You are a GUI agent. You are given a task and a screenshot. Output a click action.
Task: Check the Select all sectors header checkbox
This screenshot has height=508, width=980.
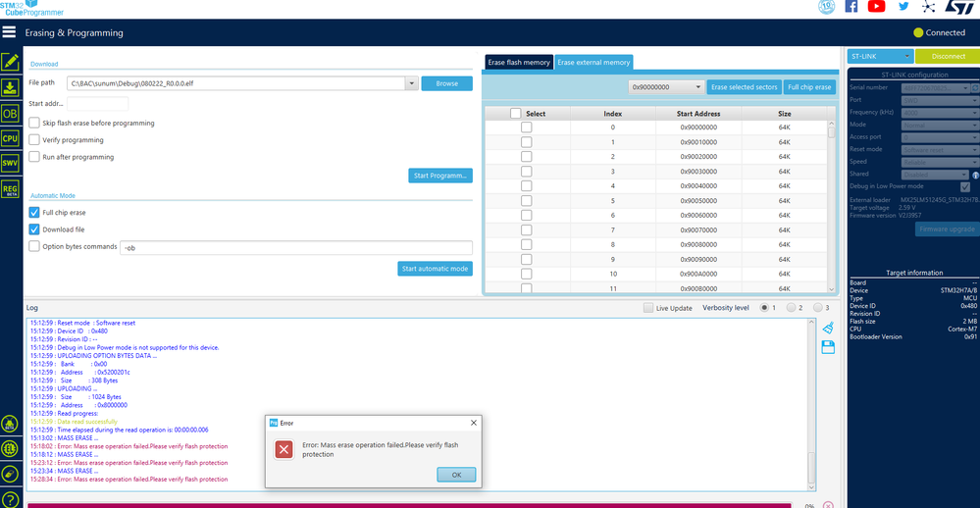[x=516, y=113]
